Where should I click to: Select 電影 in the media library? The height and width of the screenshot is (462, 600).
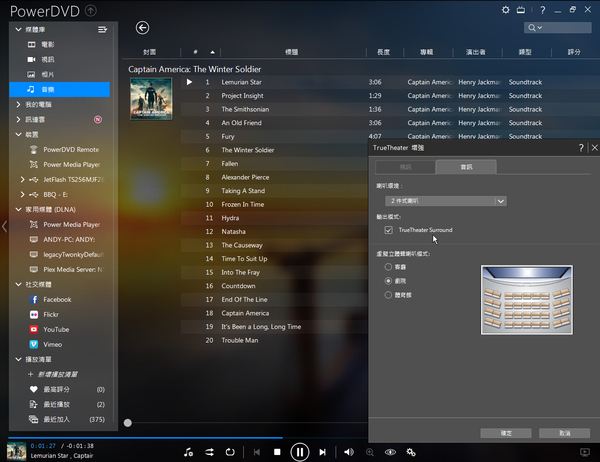click(47, 45)
